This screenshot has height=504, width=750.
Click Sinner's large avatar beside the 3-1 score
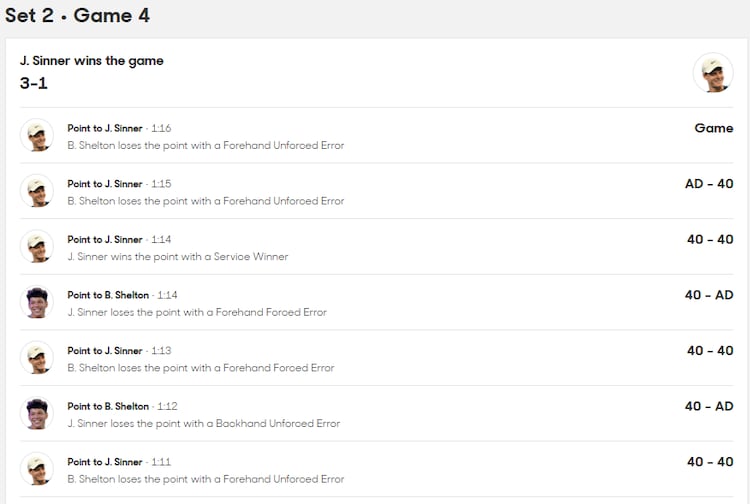pyautogui.click(x=713, y=72)
